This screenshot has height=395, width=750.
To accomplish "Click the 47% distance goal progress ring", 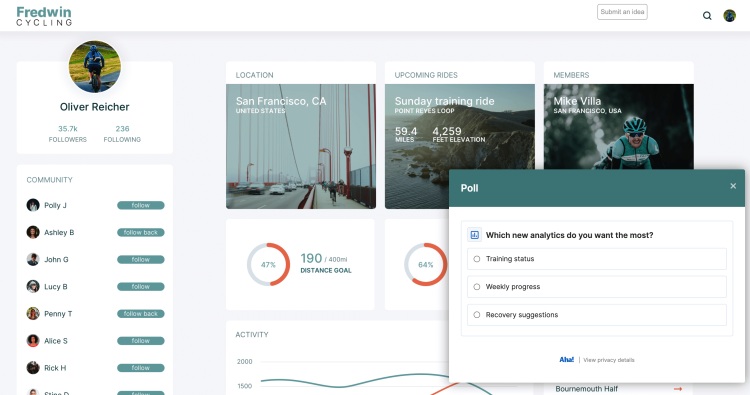I will [268, 264].
